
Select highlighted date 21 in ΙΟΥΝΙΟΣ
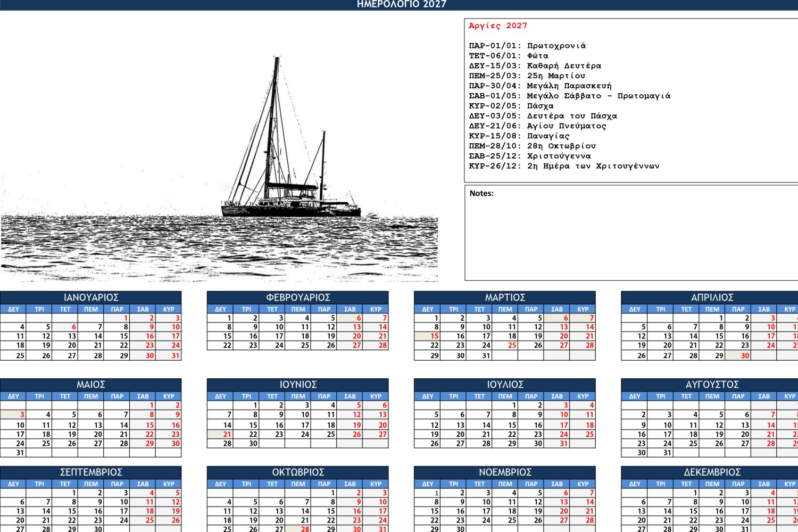coord(227,435)
